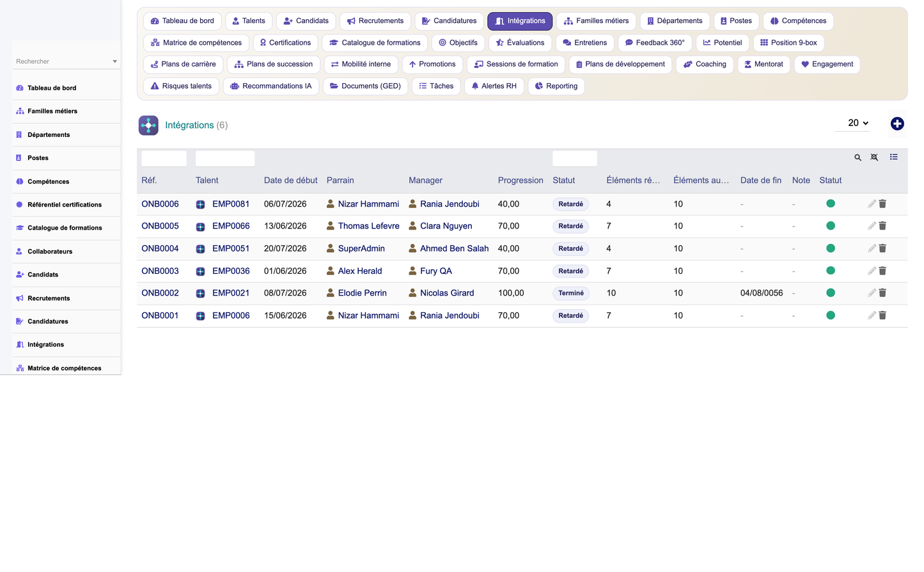This screenshot has width=924, height=572.
Task: Edit ONB0001 with its pencil icon
Action: coord(872,315)
